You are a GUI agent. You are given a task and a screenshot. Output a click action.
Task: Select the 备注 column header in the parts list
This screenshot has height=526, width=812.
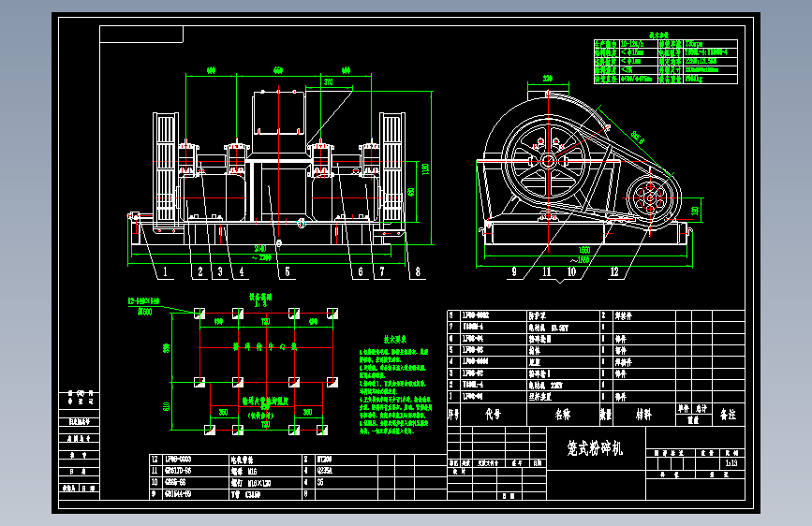(x=728, y=415)
